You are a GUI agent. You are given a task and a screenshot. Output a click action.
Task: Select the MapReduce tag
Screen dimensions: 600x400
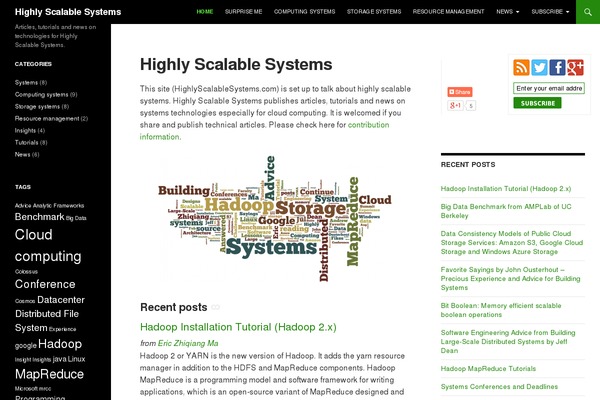(49, 374)
